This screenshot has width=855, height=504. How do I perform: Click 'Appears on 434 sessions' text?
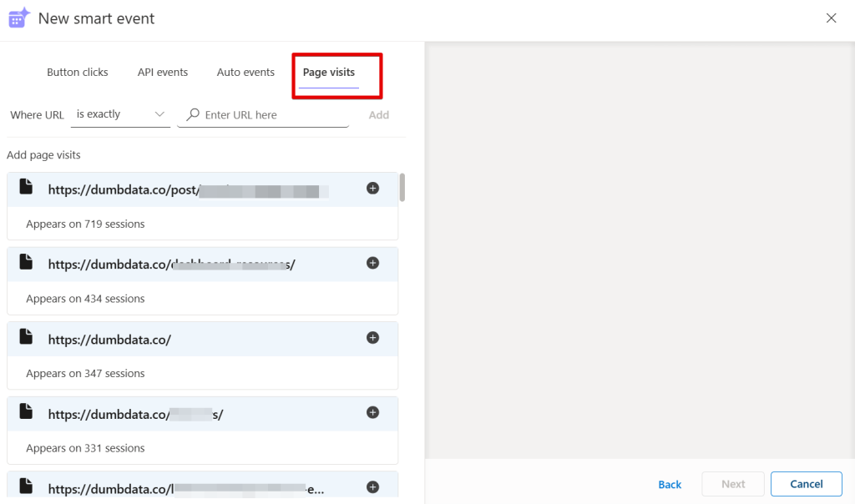[86, 299]
